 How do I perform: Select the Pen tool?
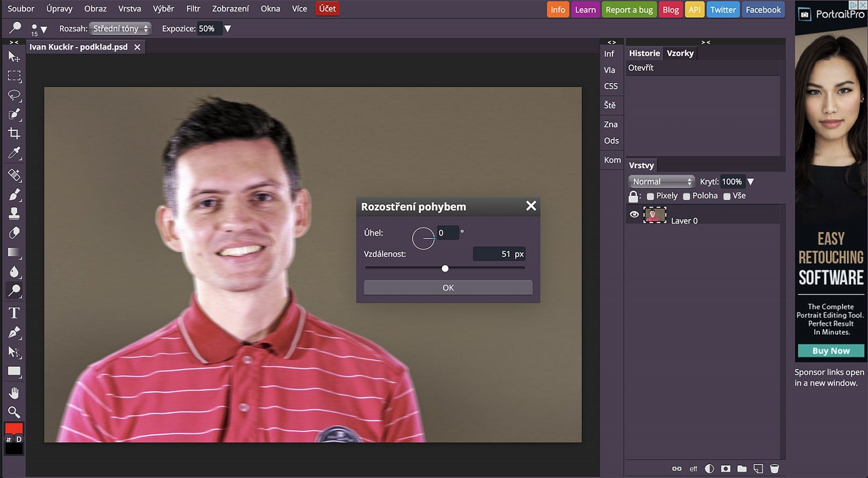14,333
